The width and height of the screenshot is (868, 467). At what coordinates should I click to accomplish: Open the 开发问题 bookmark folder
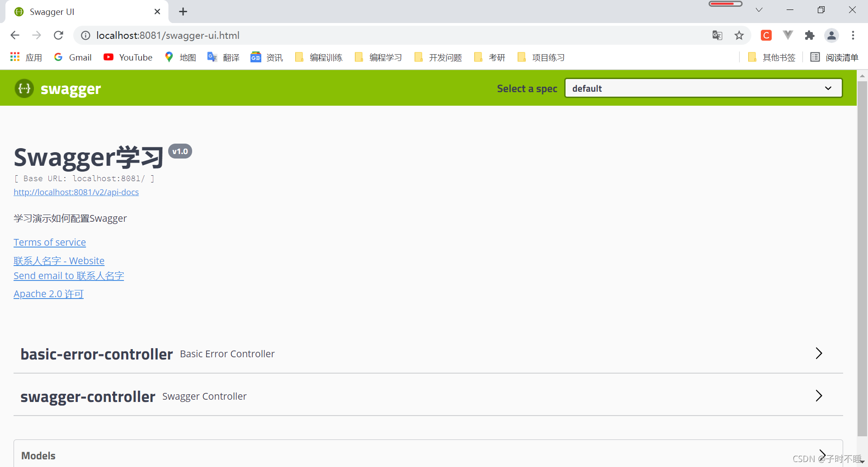click(x=438, y=57)
